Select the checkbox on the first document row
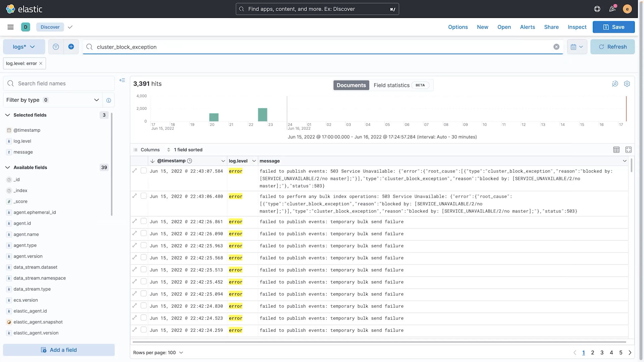644x362 pixels. [x=144, y=170]
